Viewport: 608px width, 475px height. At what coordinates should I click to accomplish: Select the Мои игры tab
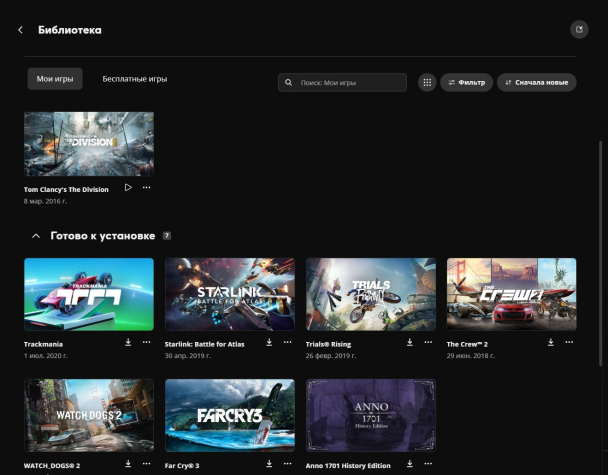click(x=55, y=79)
